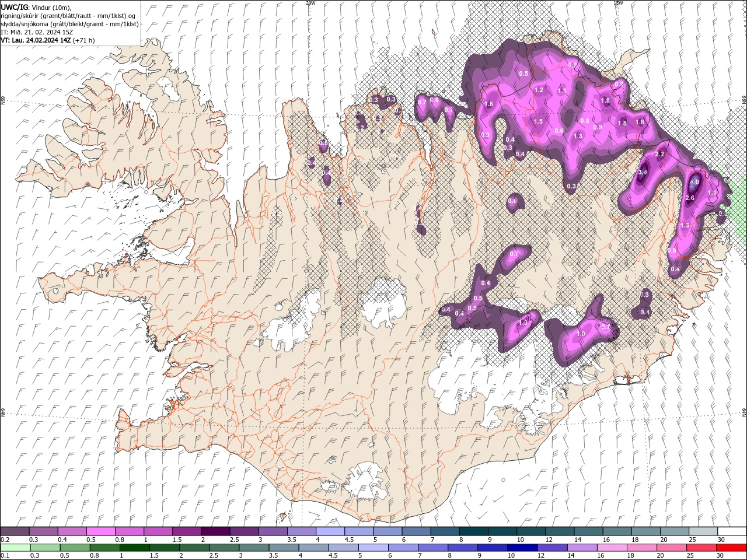Image resolution: width=747 pixels, height=560 pixels.
Task: Pick upper legend lavender swatch between 4 and 4.5
Action: 330,531
